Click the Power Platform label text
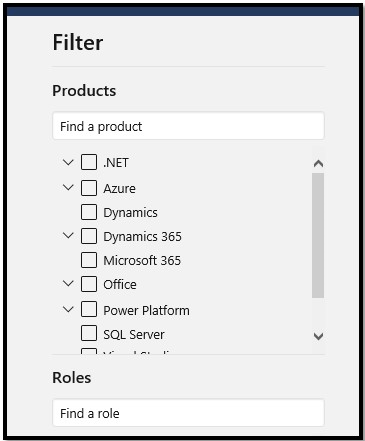The height and width of the screenshot is (441, 365). click(146, 310)
